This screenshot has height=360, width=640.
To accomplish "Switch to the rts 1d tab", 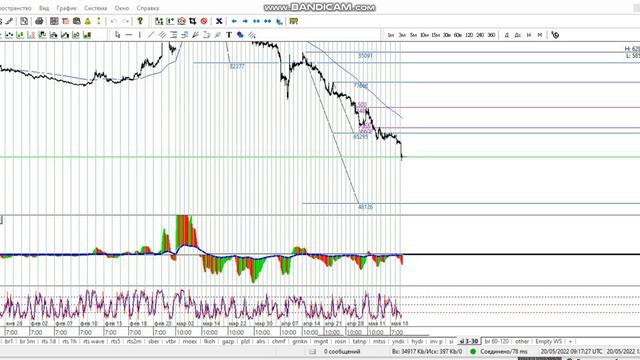I will point(49,341).
